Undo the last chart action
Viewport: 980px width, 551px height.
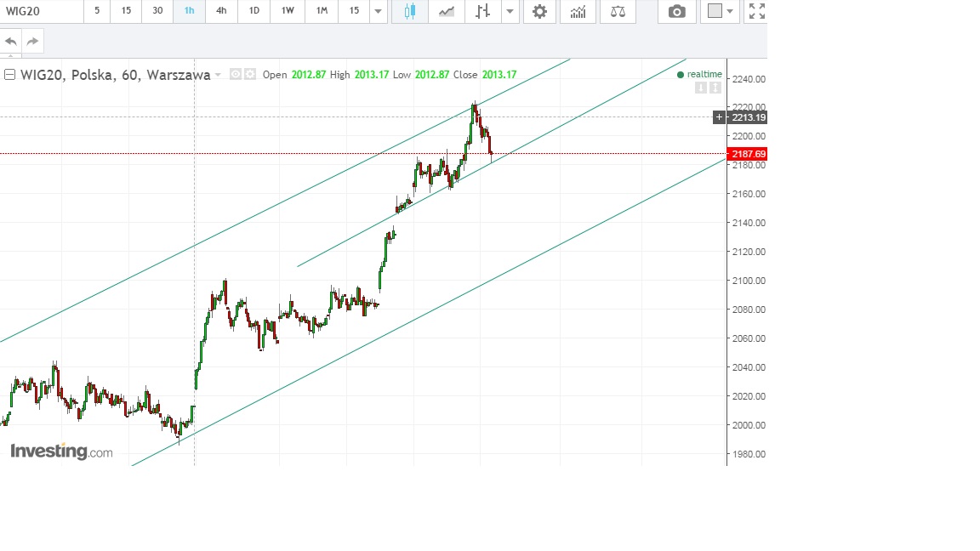[x=10, y=41]
